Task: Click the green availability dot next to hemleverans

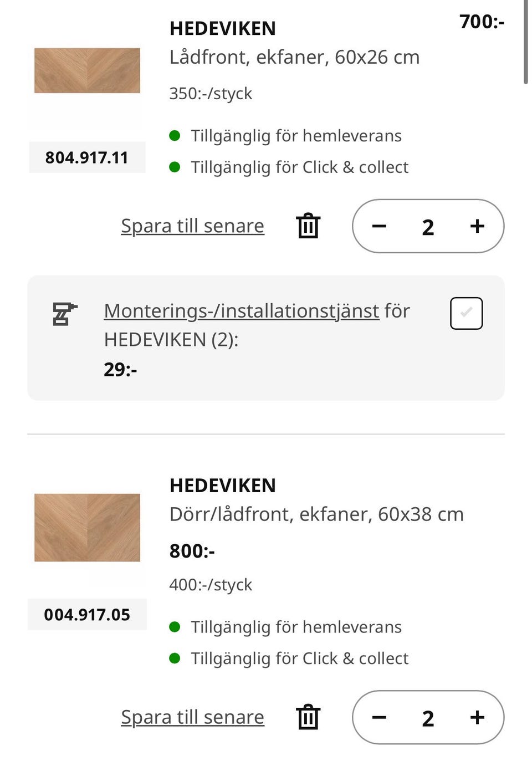Action: coord(176,135)
